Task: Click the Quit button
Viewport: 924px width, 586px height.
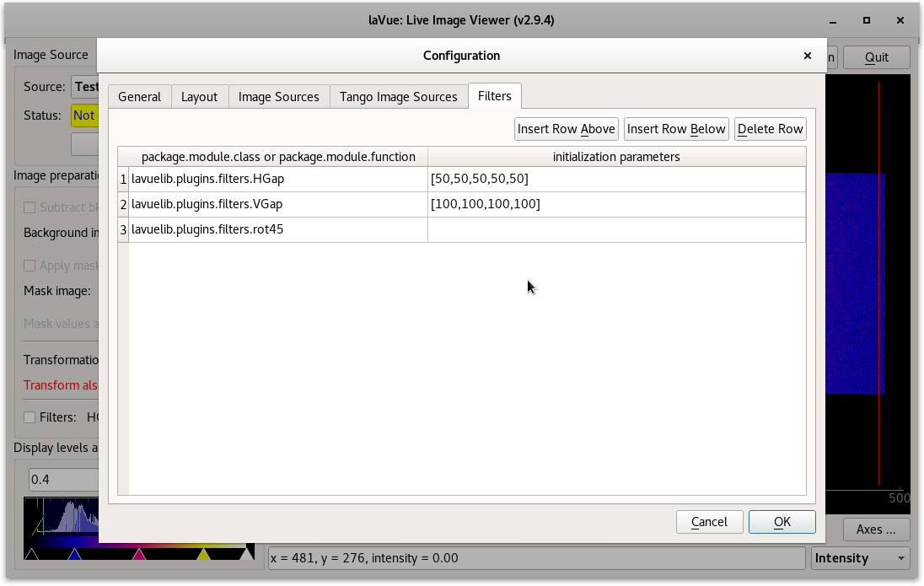Action: pos(876,56)
